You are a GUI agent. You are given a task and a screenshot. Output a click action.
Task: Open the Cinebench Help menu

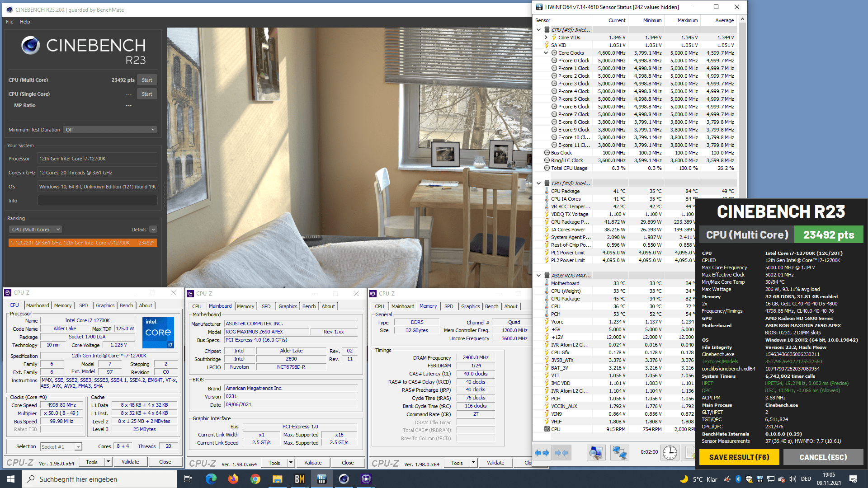pos(25,22)
